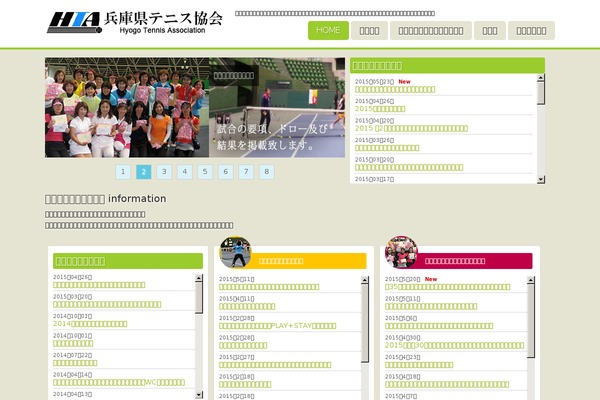
Task: Open the news link dated 2015-04-20
Action: [411, 129]
